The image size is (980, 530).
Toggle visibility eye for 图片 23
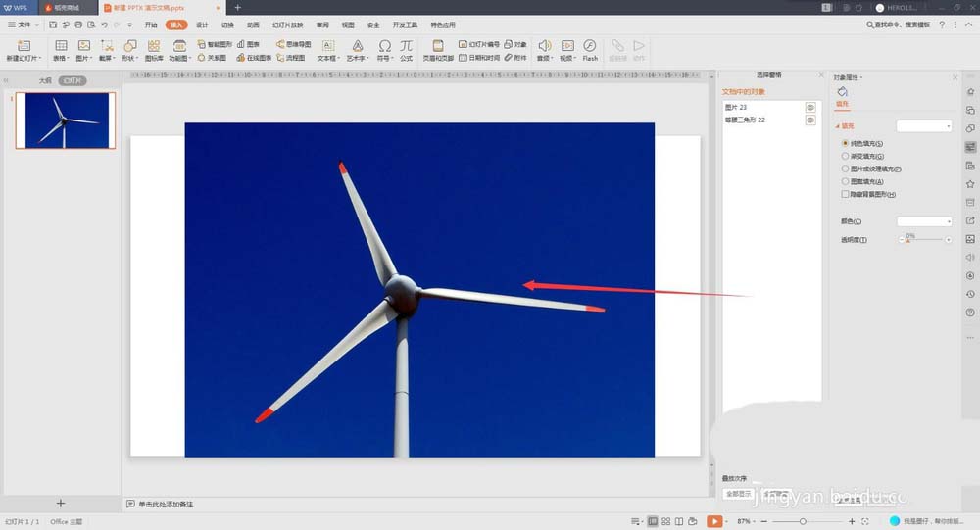pyautogui.click(x=810, y=108)
